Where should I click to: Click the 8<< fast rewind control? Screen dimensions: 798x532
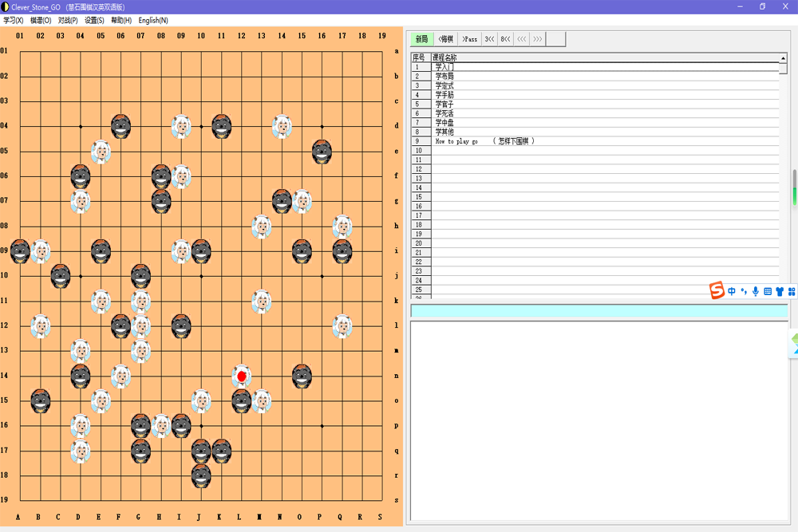504,38
